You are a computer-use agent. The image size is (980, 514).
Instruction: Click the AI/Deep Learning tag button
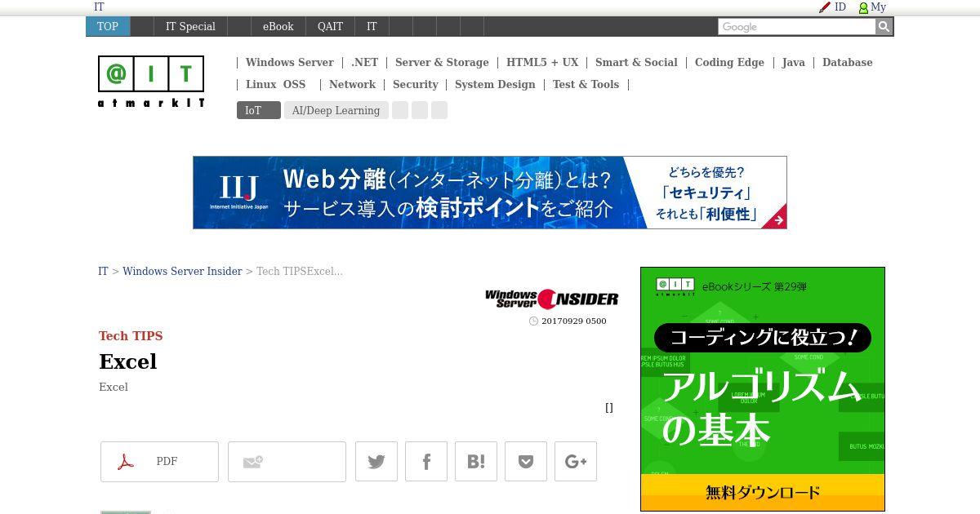[336, 110]
